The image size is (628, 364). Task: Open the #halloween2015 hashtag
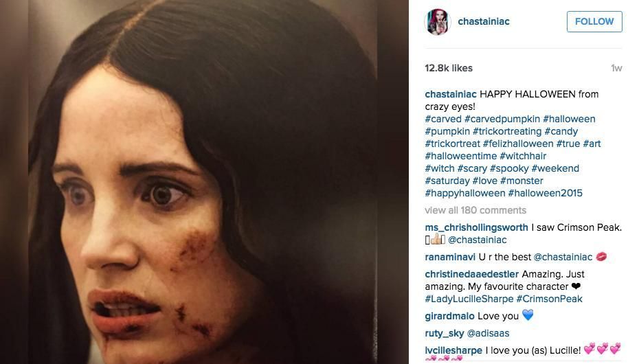[545, 193]
